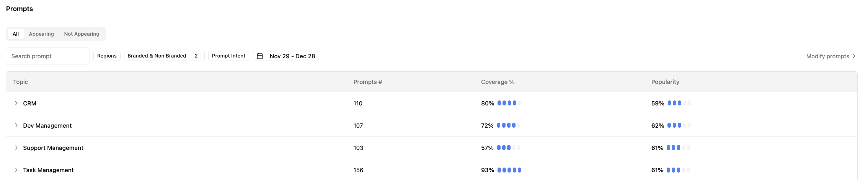Switch to the Appearing tab

tap(41, 34)
